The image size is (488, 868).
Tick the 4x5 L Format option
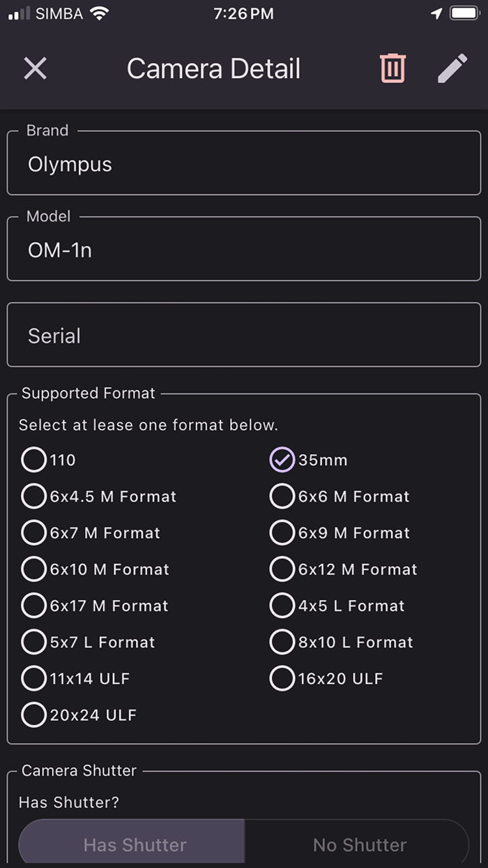coord(282,606)
